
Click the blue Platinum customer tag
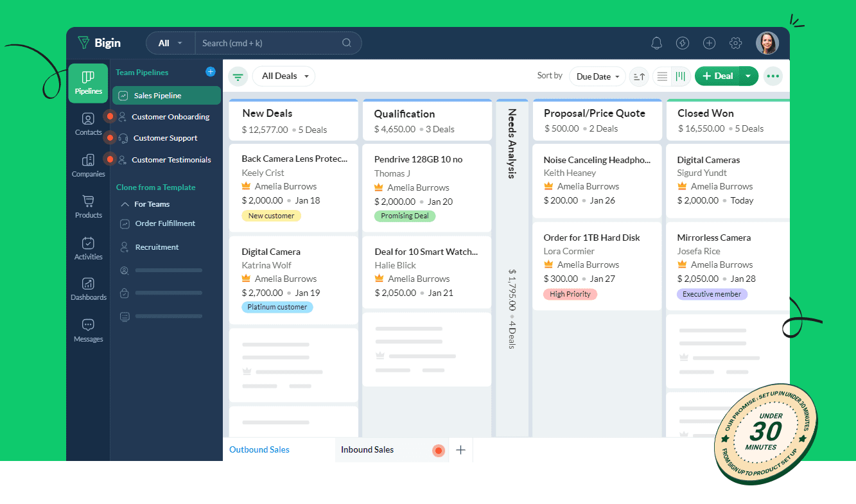coord(277,307)
